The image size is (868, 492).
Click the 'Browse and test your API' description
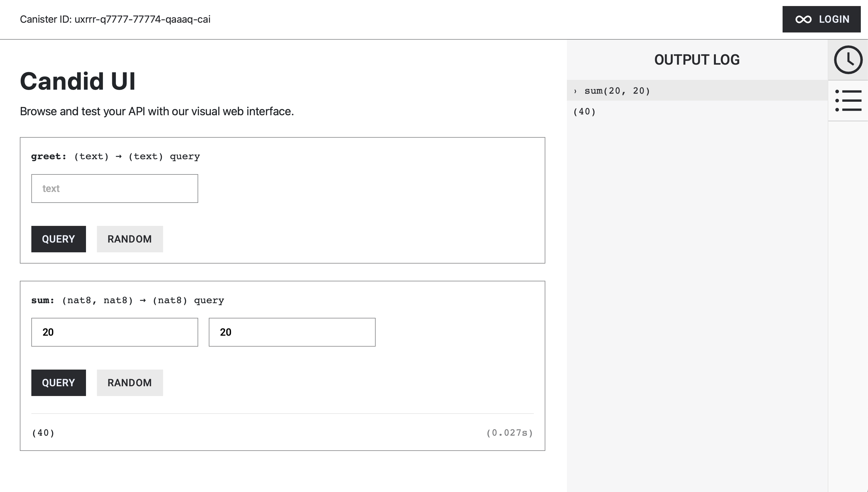(156, 111)
